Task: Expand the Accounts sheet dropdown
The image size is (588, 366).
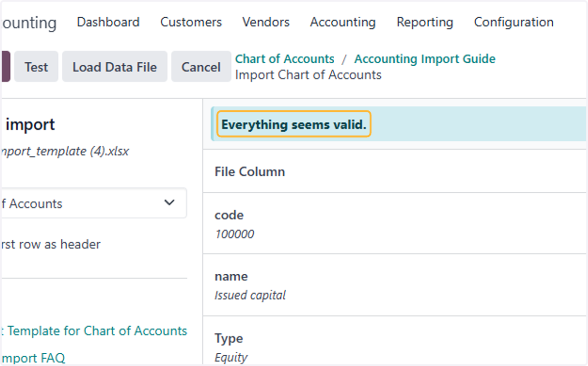Action: [93, 203]
